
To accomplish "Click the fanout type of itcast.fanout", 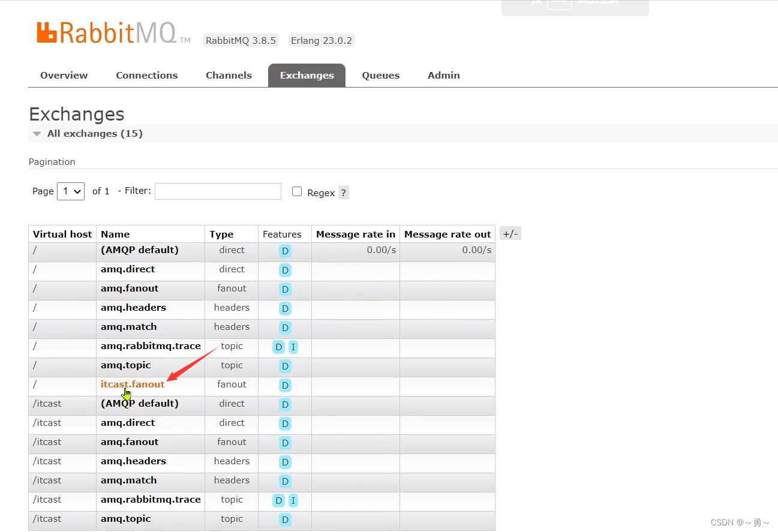I will coord(232,384).
